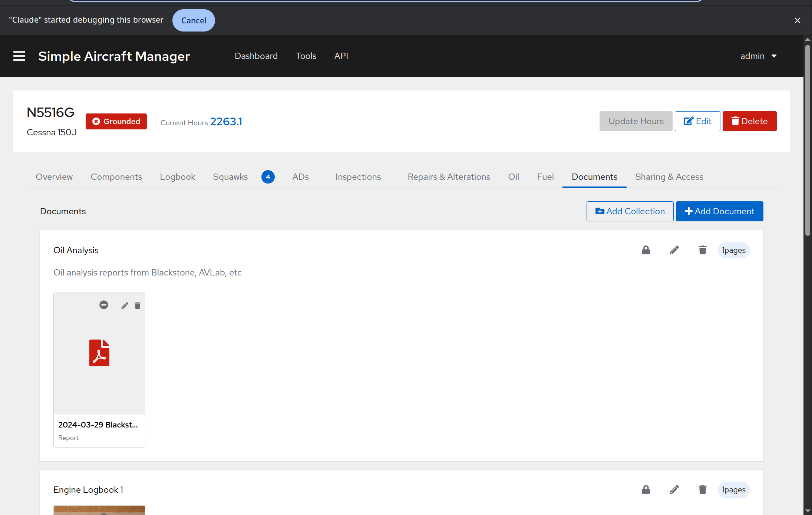
Task: Open Tools menu in top navigation
Action: pos(306,56)
